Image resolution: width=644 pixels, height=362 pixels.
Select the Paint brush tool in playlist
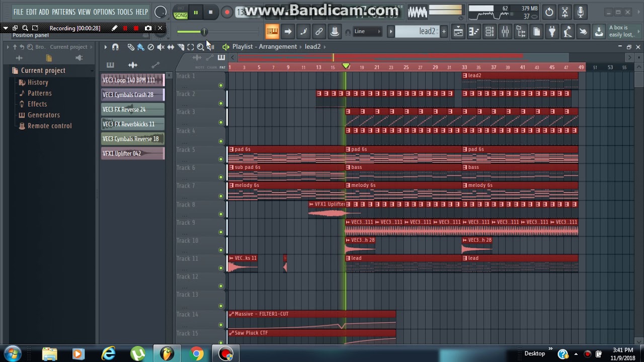coord(140,47)
